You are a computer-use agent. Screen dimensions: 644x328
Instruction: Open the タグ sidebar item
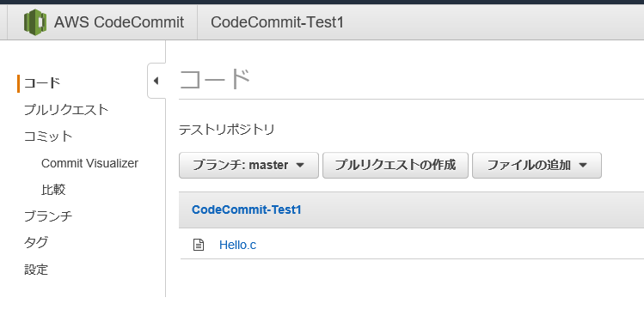[36, 243]
